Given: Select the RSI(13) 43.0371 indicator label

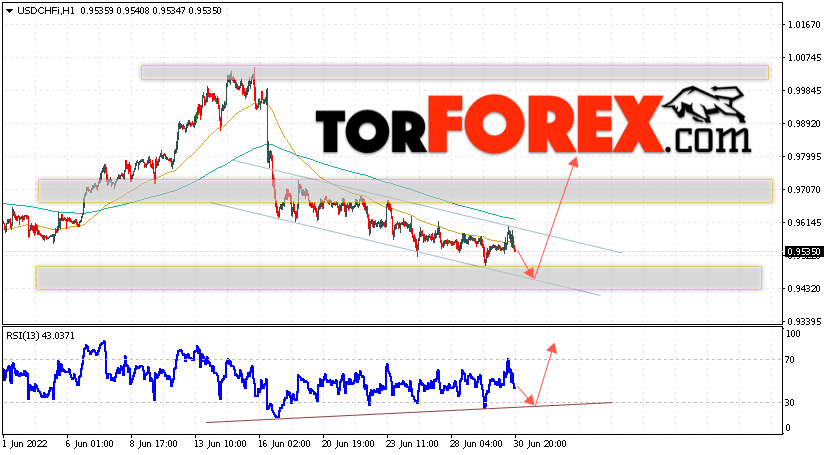Looking at the screenshot, I should [40, 336].
